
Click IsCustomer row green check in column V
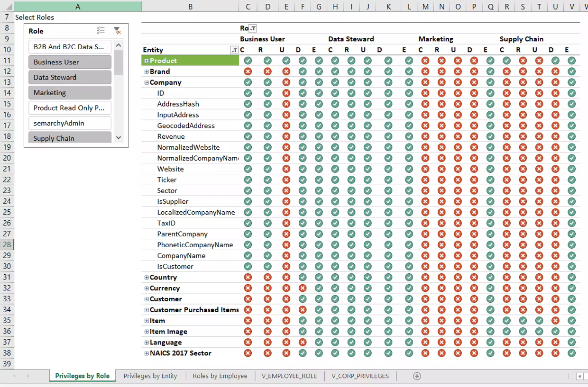[571, 267]
